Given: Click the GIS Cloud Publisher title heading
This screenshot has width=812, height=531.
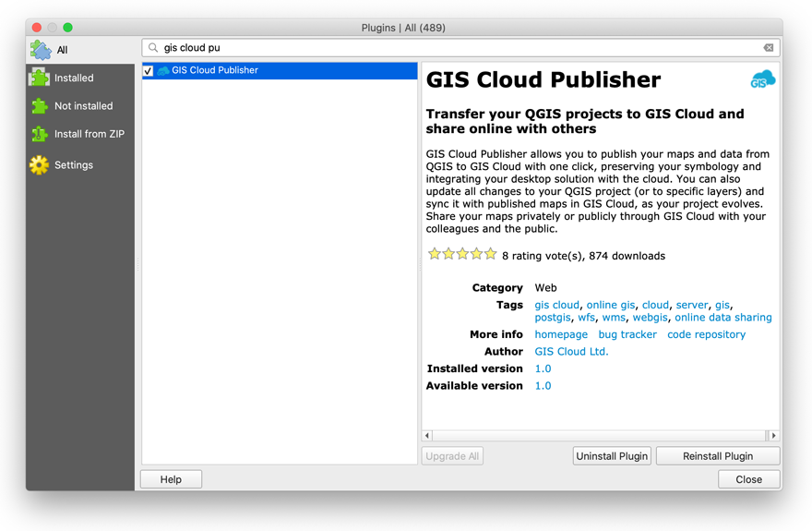Looking at the screenshot, I should click(543, 79).
